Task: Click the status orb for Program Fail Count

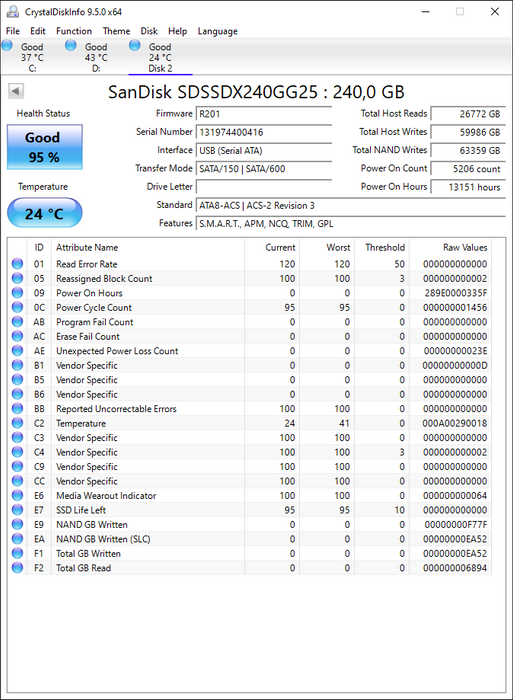Action: 17,322
